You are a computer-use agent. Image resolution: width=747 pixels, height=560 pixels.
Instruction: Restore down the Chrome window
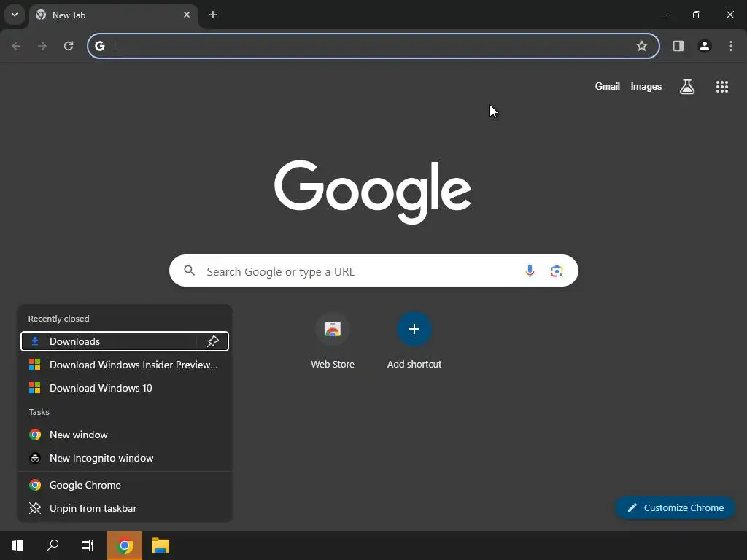pyautogui.click(x=697, y=15)
